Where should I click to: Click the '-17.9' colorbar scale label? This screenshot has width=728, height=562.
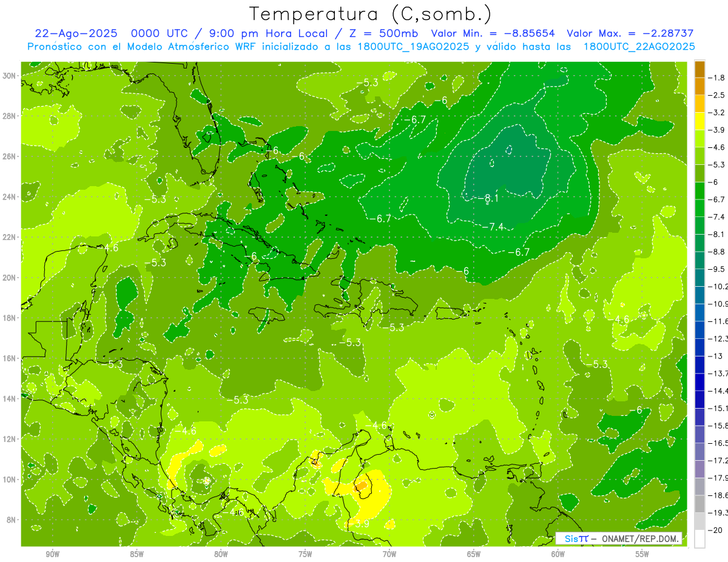pyautogui.click(x=718, y=478)
